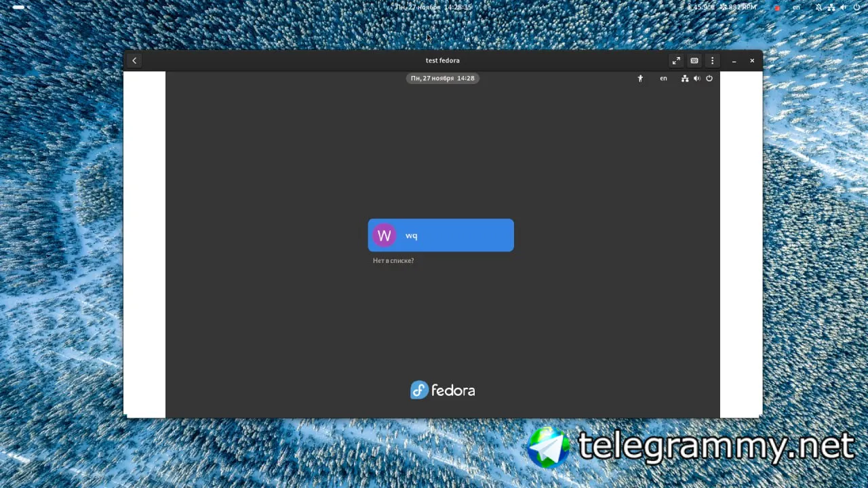
Task: Select the user wq to log in
Action: click(441, 235)
